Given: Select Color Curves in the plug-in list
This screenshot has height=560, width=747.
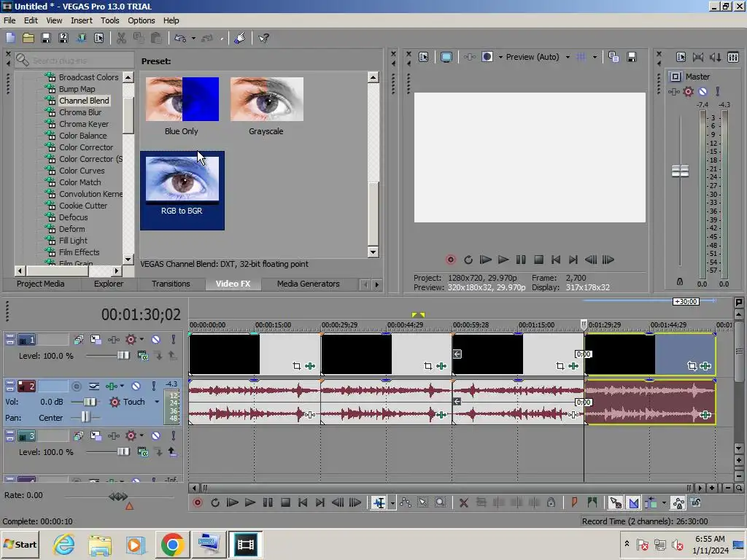Looking at the screenshot, I should [82, 171].
